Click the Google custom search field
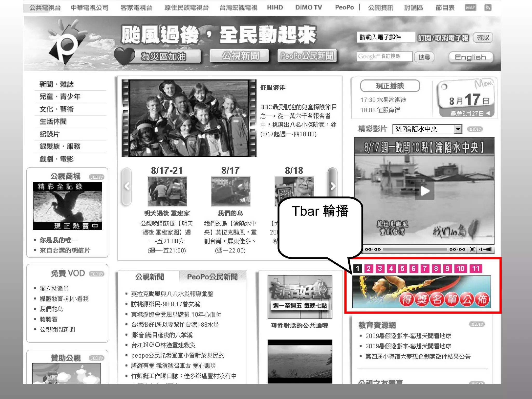 [x=385, y=56]
